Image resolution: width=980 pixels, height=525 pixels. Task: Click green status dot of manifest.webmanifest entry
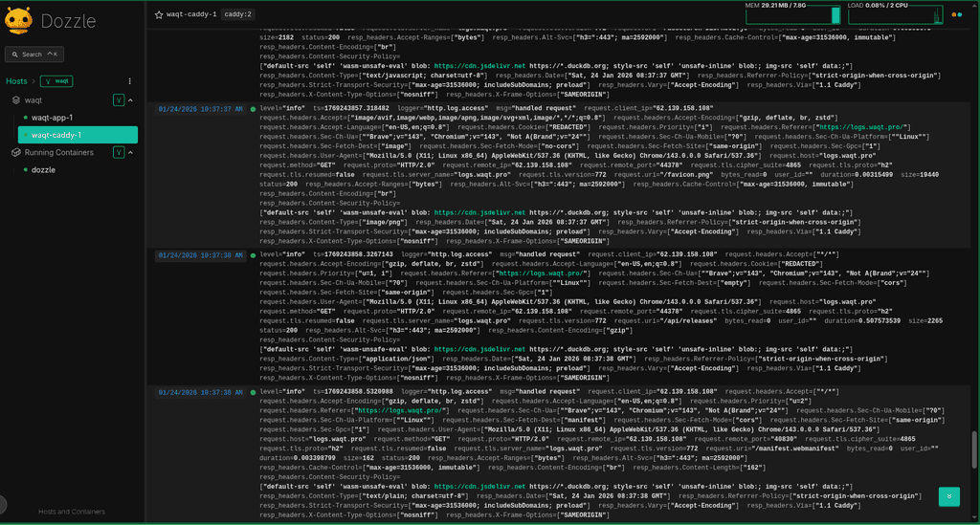253,393
